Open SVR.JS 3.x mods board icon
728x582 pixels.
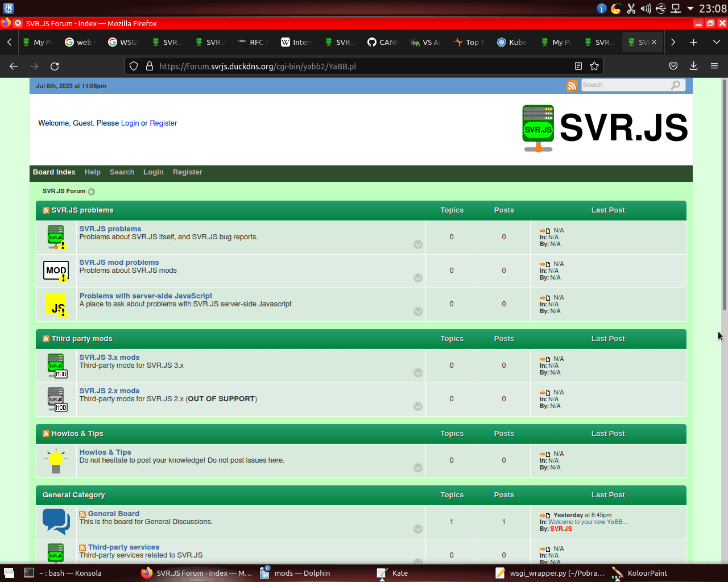point(57,365)
